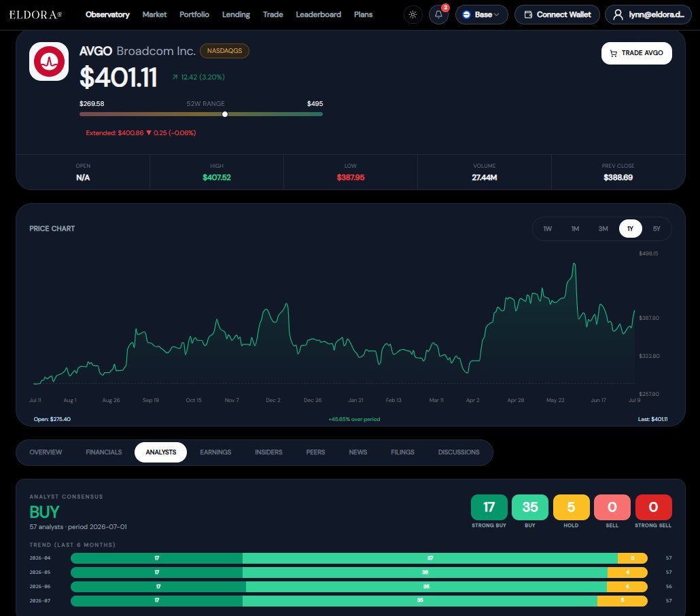Go to the Market page
The width and height of the screenshot is (700, 616).
[x=154, y=15]
